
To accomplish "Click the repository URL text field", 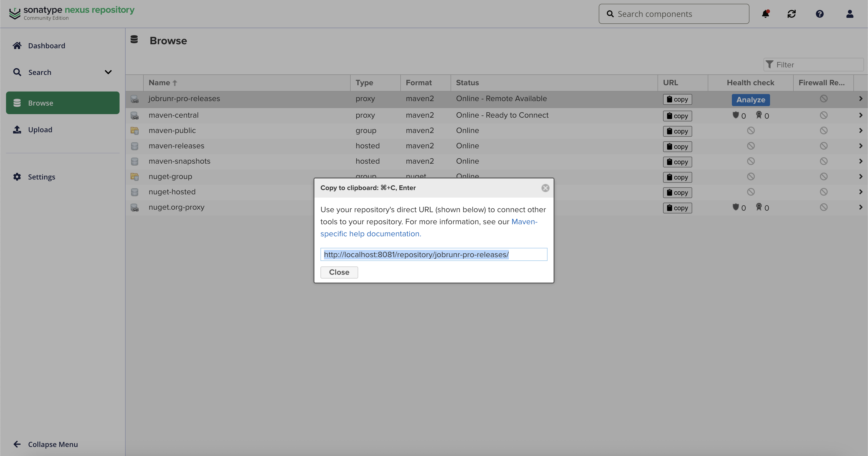I will 433,255.
